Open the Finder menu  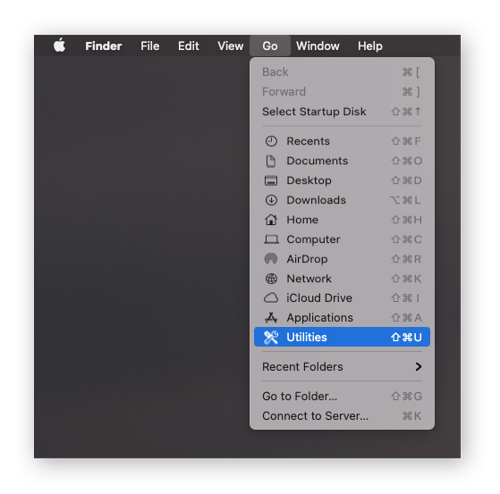pos(103,46)
